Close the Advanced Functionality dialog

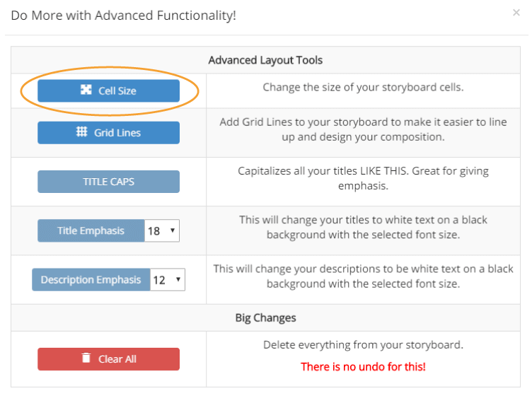[x=516, y=13]
